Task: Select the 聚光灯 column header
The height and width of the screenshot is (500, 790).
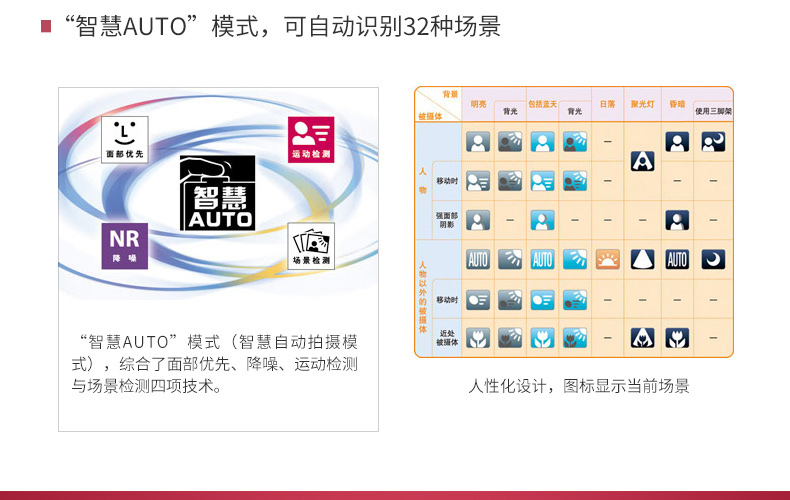Action: click(x=641, y=103)
